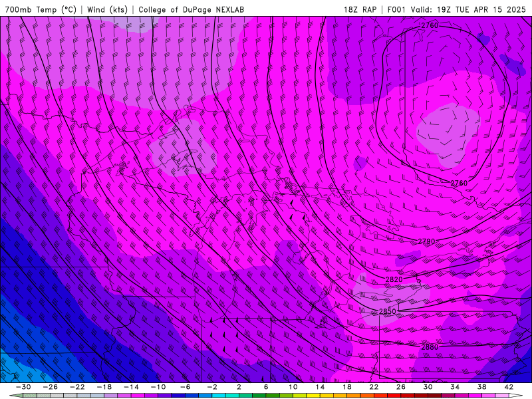Click the 14 colorbar tick label

click(320, 387)
